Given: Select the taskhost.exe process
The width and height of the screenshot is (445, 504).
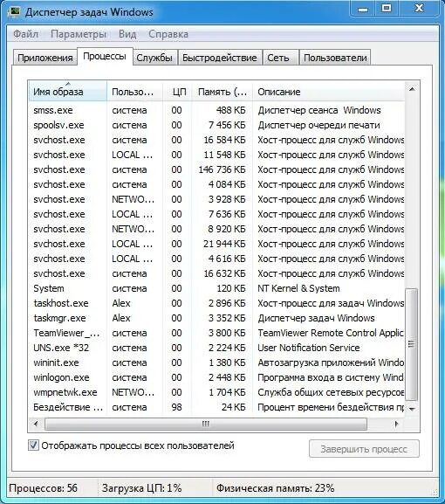Looking at the screenshot, I should 216,303.
